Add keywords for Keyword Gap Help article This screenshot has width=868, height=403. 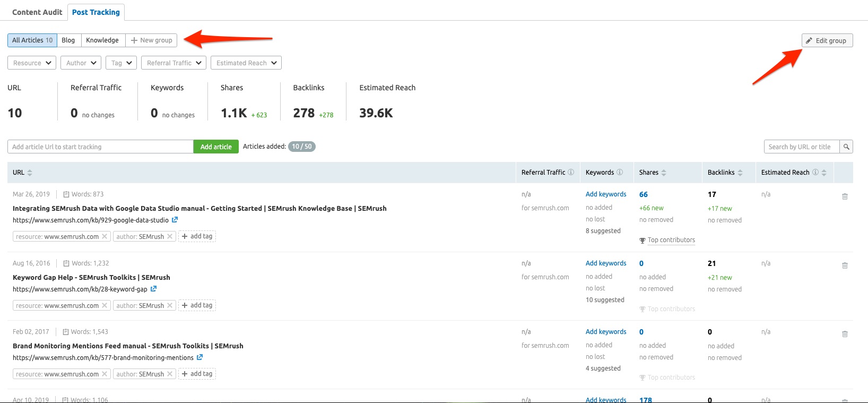[x=606, y=263]
